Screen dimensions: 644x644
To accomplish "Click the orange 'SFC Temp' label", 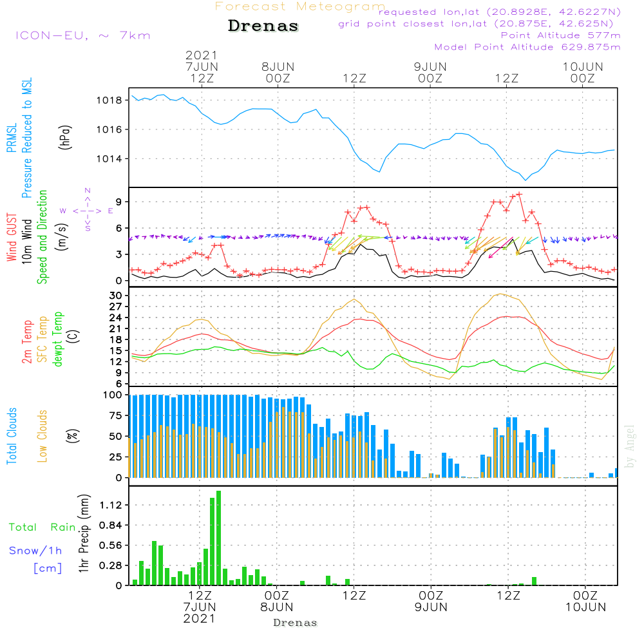I will coord(43,339).
